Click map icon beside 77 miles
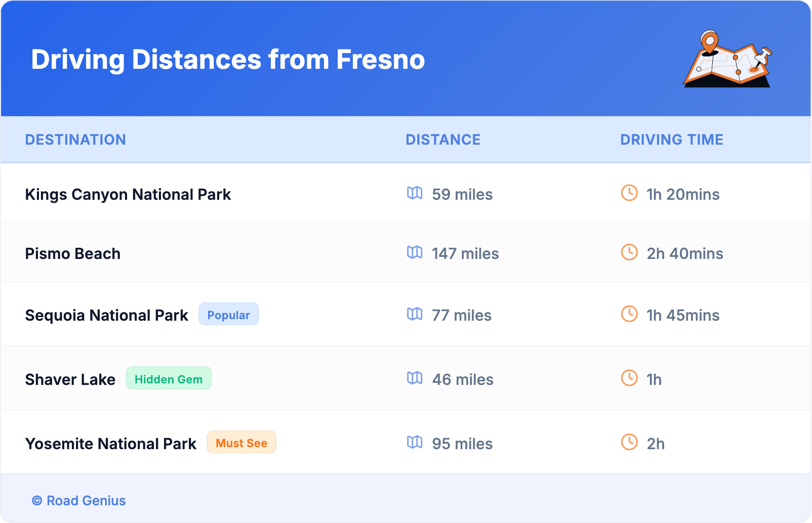This screenshot has height=523, width=812. (x=415, y=314)
